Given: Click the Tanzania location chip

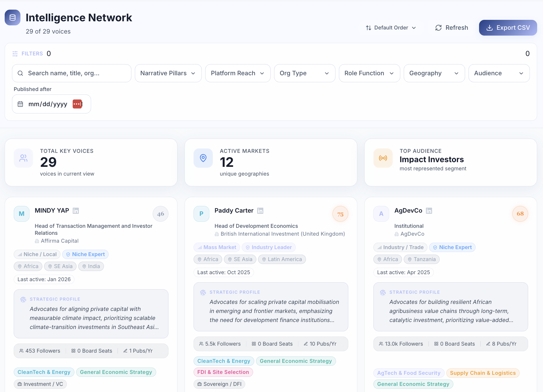Looking at the screenshot, I should (x=422, y=259).
